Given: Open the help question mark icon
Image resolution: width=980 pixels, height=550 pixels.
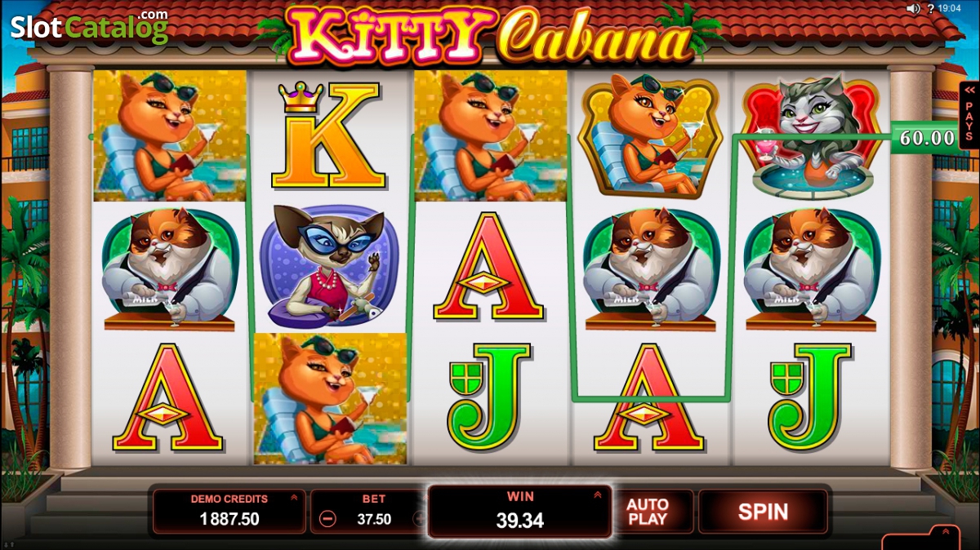Looking at the screenshot, I should (931, 8).
